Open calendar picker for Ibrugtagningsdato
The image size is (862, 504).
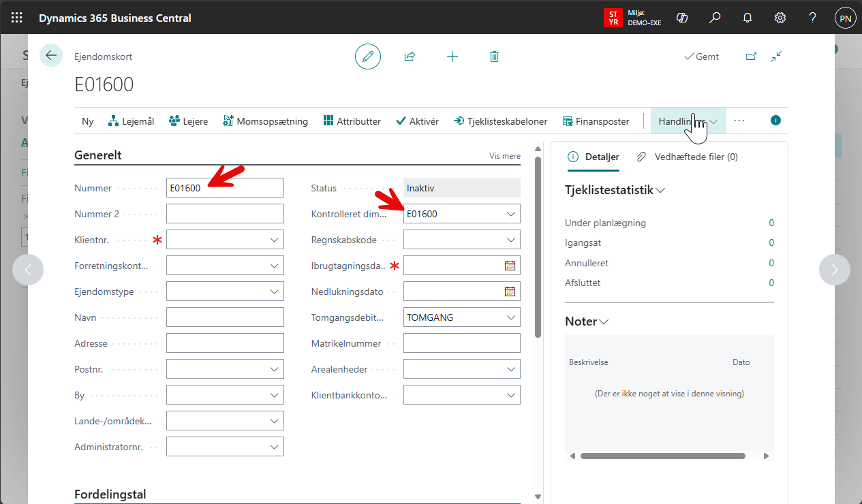click(x=510, y=266)
